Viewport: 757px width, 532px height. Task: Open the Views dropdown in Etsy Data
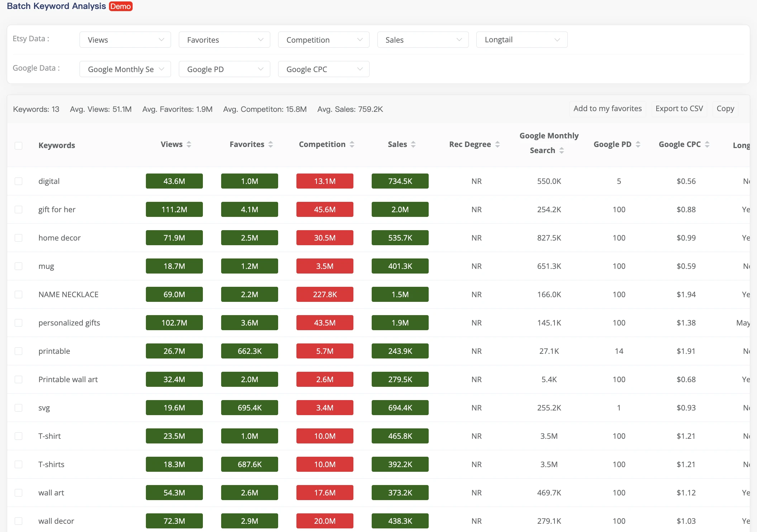(125, 39)
